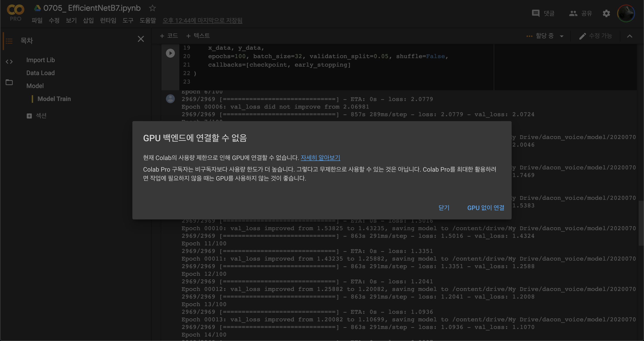Click GPU 없이 연결 button
The height and width of the screenshot is (341, 644).
[485, 208]
